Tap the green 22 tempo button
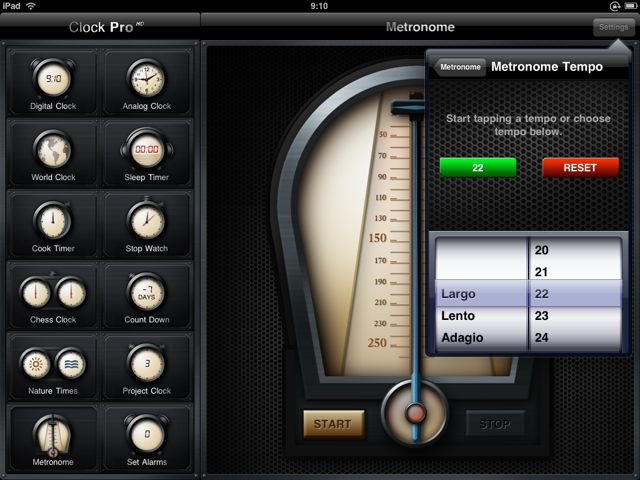Viewport: 640px width, 480px height. 478,167
